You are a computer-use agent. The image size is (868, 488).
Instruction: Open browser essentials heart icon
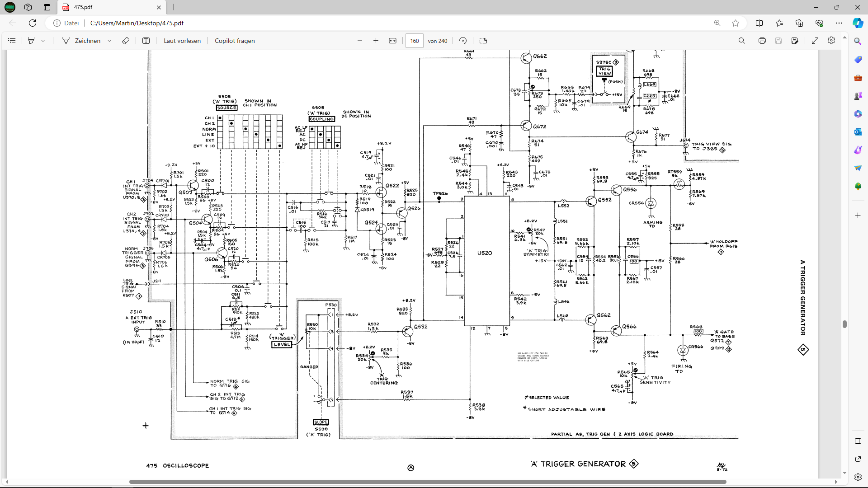pos(819,23)
